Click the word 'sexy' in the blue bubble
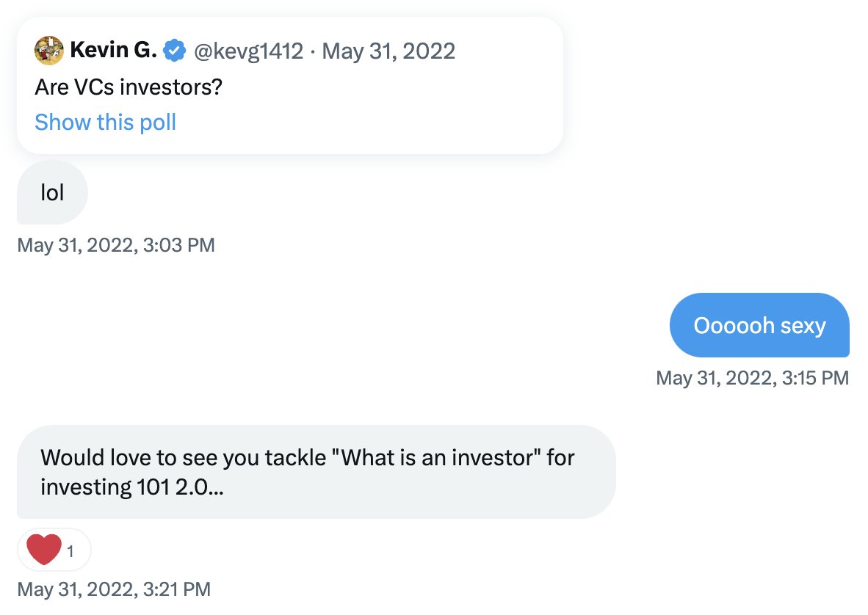 (803, 325)
